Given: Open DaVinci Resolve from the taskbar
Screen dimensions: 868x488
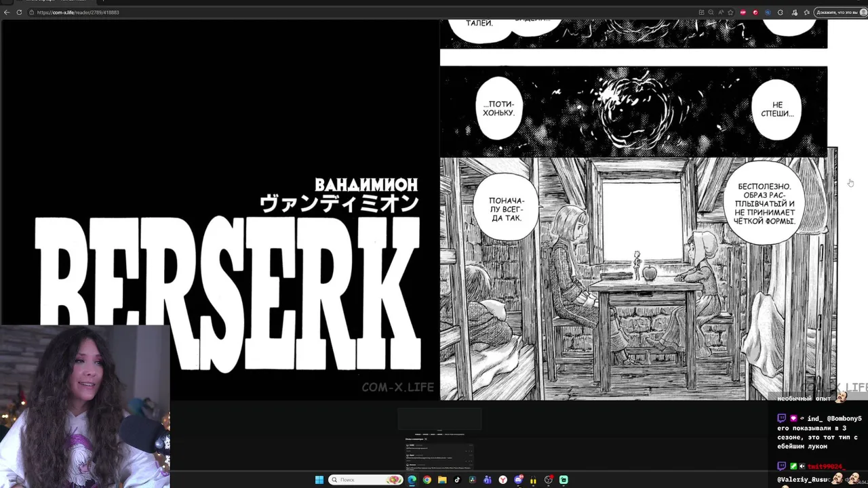Looking at the screenshot, I should pos(472,480).
